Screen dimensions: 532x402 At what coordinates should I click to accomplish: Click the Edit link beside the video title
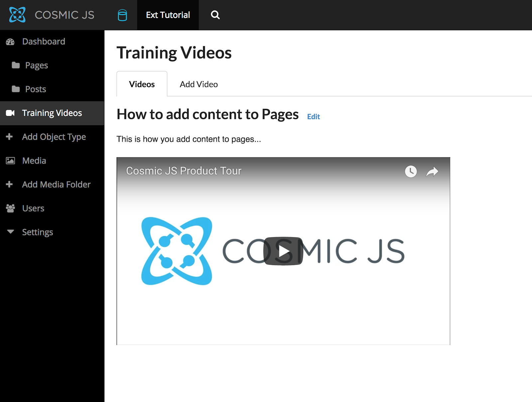coord(314,117)
